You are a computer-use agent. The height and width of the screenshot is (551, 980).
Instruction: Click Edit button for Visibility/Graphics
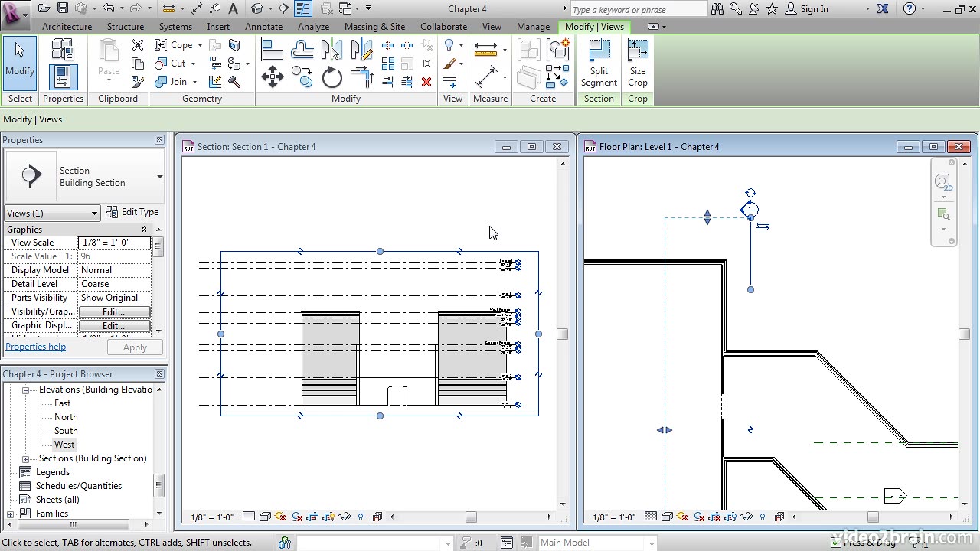pyautogui.click(x=114, y=311)
